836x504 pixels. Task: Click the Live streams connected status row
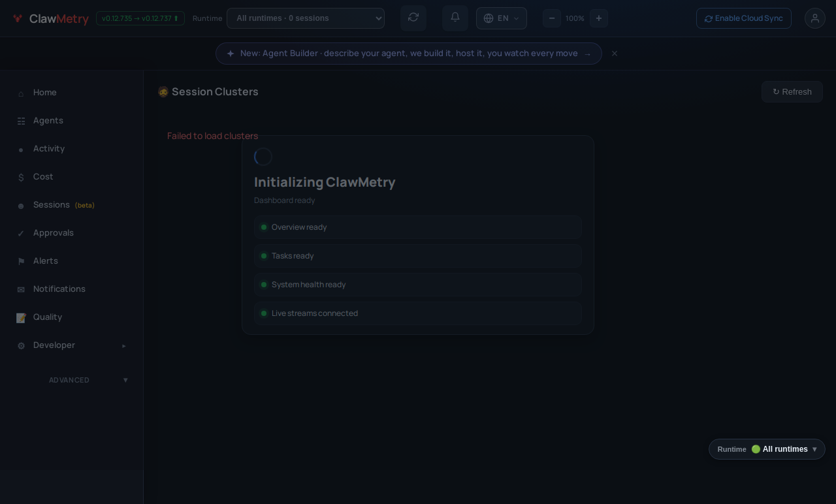(418, 313)
